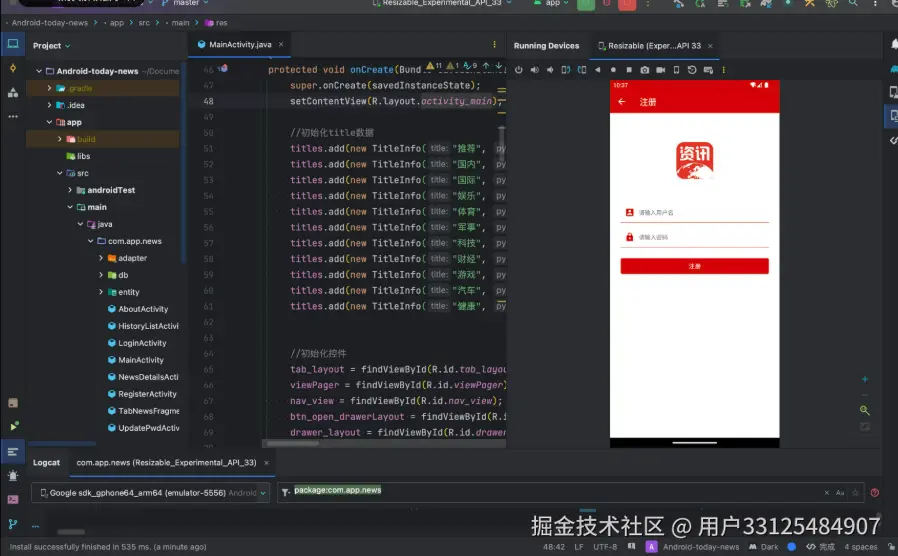Click the emulator zoom magnifier icon
Viewport: 898px width, 556px height.
coord(865,410)
